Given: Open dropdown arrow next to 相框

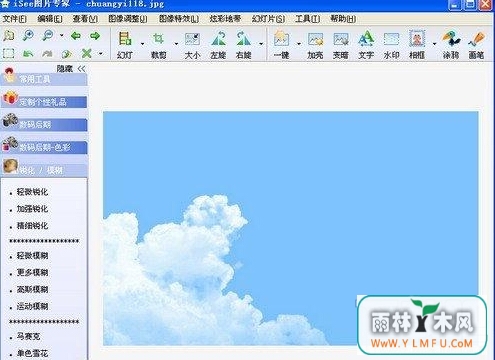Looking at the screenshot, I should (x=434, y=44).
